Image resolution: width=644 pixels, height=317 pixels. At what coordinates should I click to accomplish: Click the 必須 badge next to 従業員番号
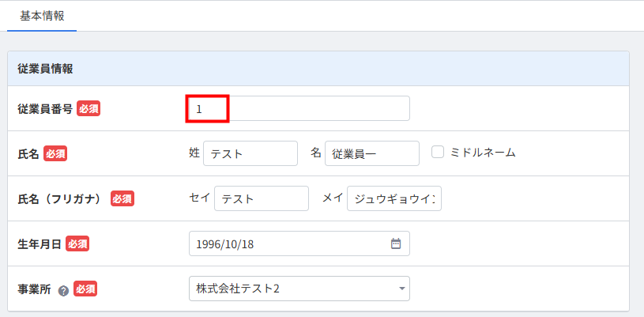(89, 108)
